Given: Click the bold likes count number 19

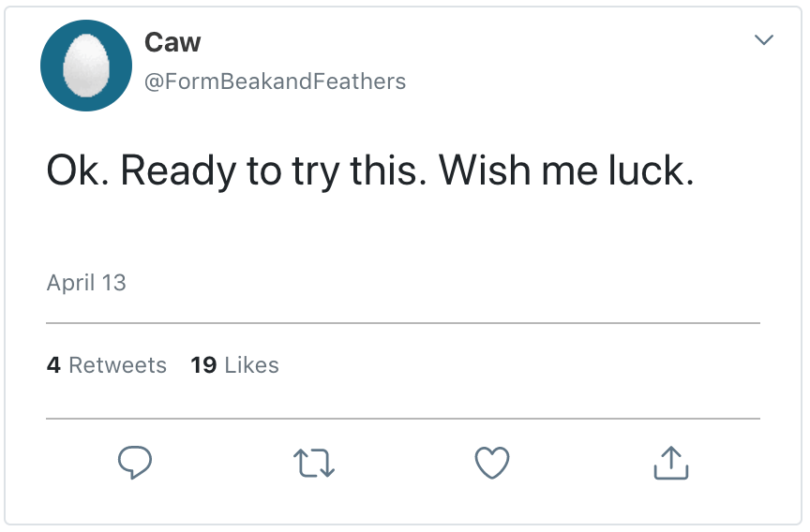Looking at the screenshot, I should click(x=203, y=365).
